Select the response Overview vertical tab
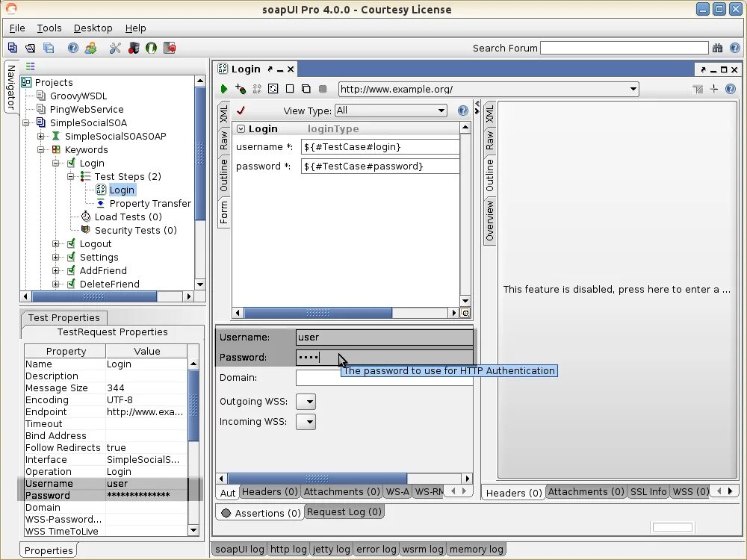Image resolution: width=747 pixels, height=560 pixels. tap(490, 220)
